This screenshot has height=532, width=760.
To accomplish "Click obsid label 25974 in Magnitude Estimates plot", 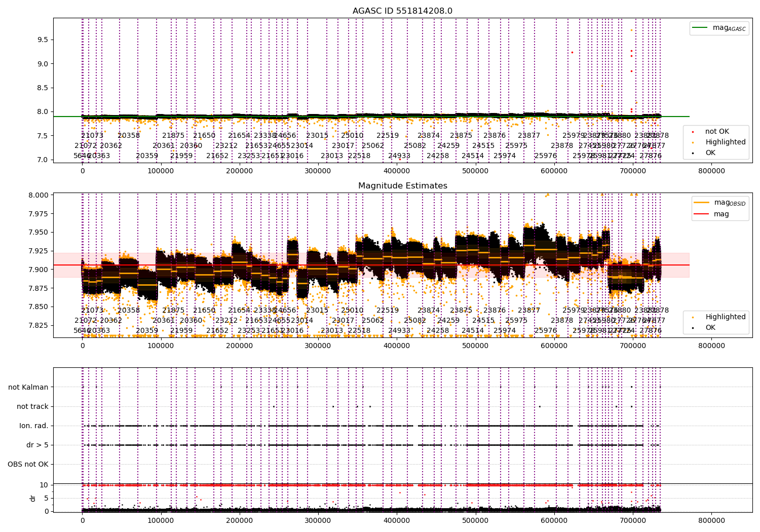I will point(505,331).
